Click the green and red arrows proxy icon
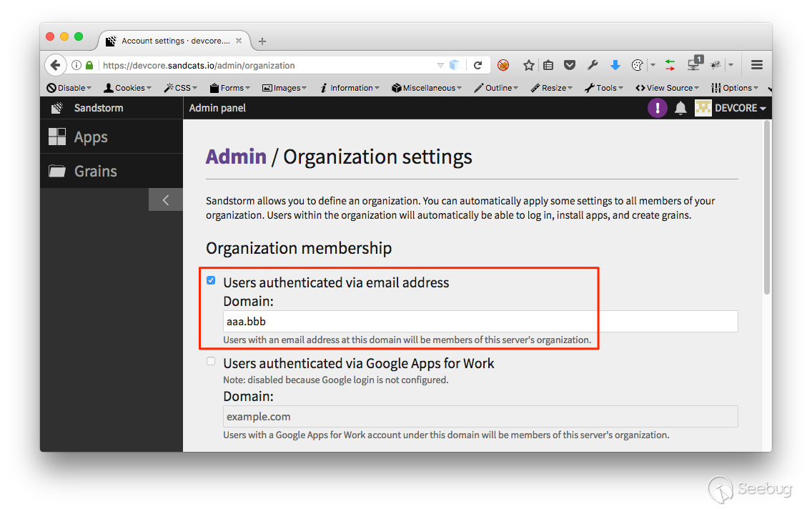Viewport: 812px width, 509px height. click(670, 65)
